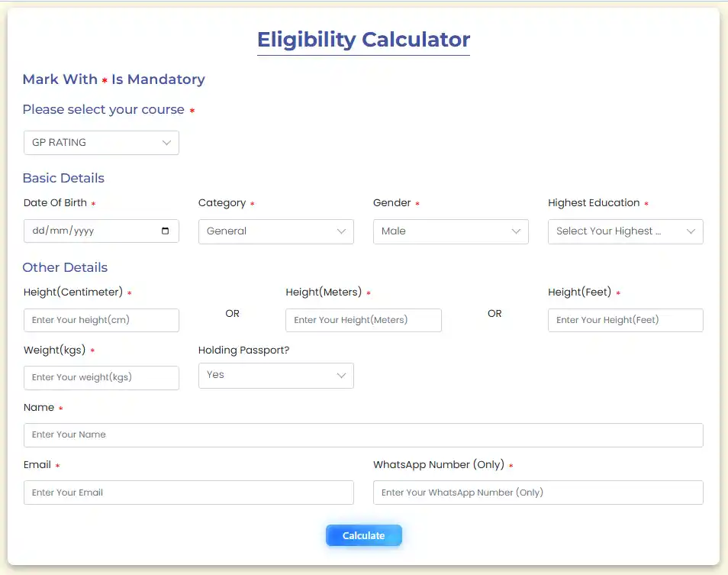
Task: Expand the Category dropdown showing General
Action: point(275,231)
